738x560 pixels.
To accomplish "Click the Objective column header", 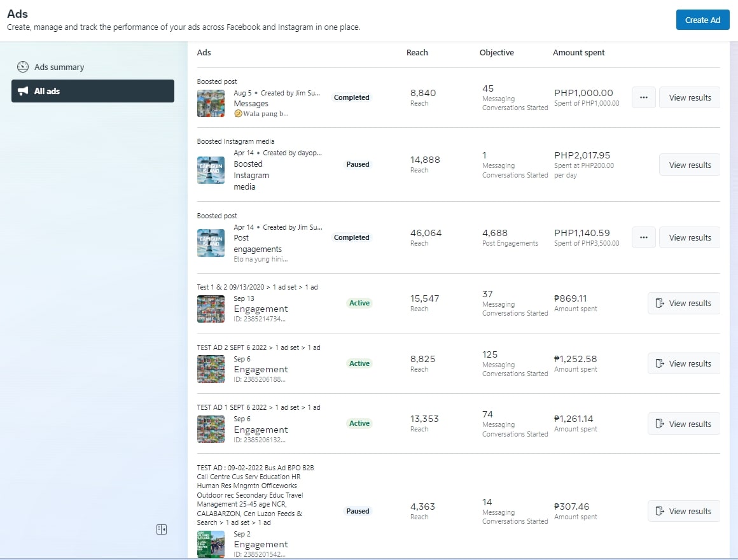I will (x=496, y=52).
